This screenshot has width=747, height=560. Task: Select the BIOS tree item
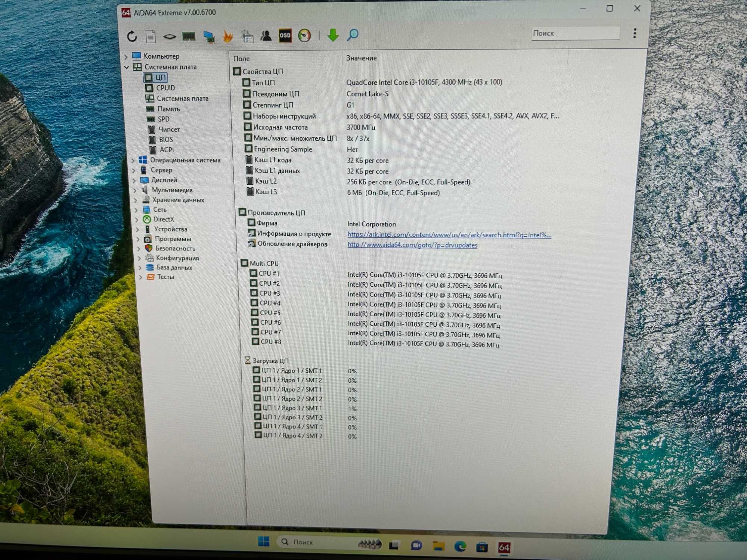[x=161, y=140]
